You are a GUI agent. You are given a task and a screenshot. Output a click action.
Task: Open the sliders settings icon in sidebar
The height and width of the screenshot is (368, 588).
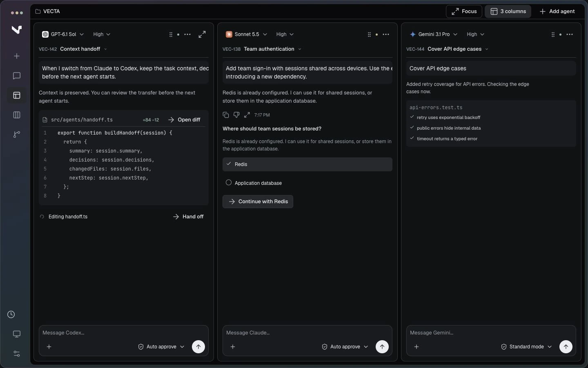[17, 354]
